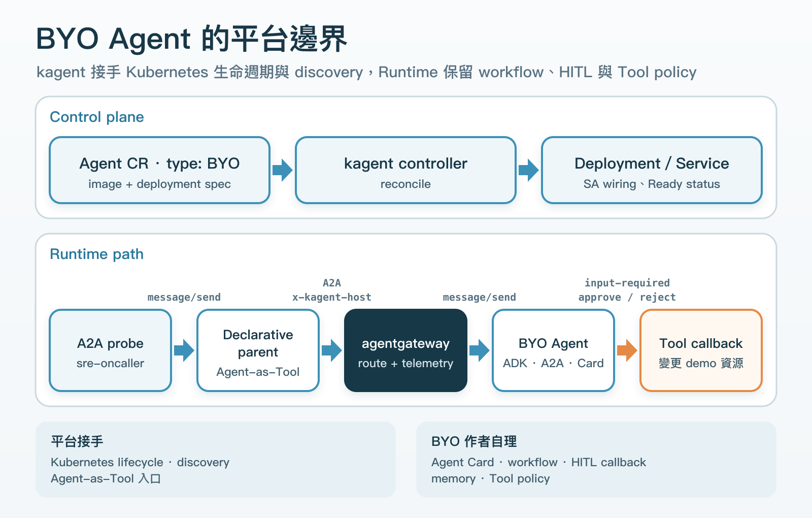
Task: Click the subtitle starting with 'kagent 接手 Kubernetes'
Action: (x=366, y=72)
